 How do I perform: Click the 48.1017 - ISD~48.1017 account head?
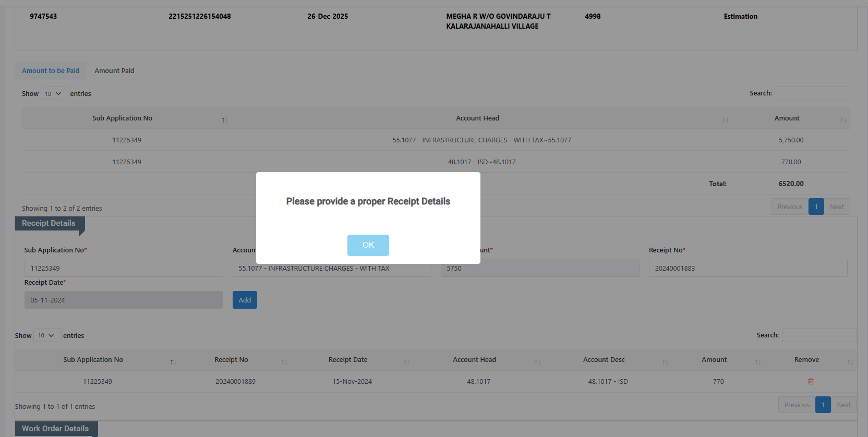click(481, 162)
